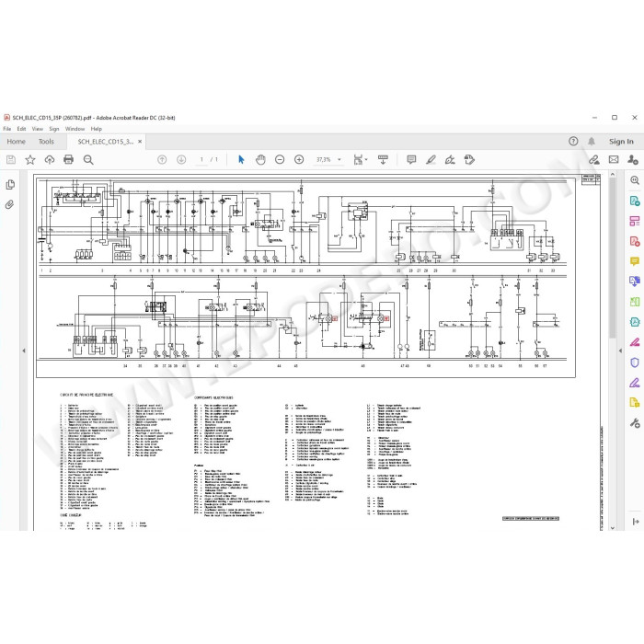Image resolution: width=644 pixels, height=644 pixels.
Task: Open the View menu
Action: (x=38, y=129)
